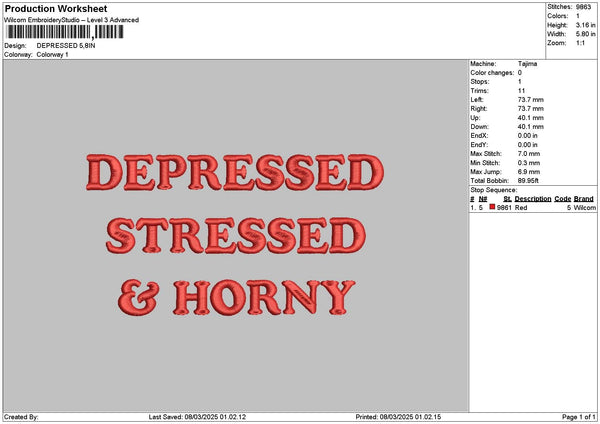Click the Min Stitch value 0.3 mm

click(529, 163)
